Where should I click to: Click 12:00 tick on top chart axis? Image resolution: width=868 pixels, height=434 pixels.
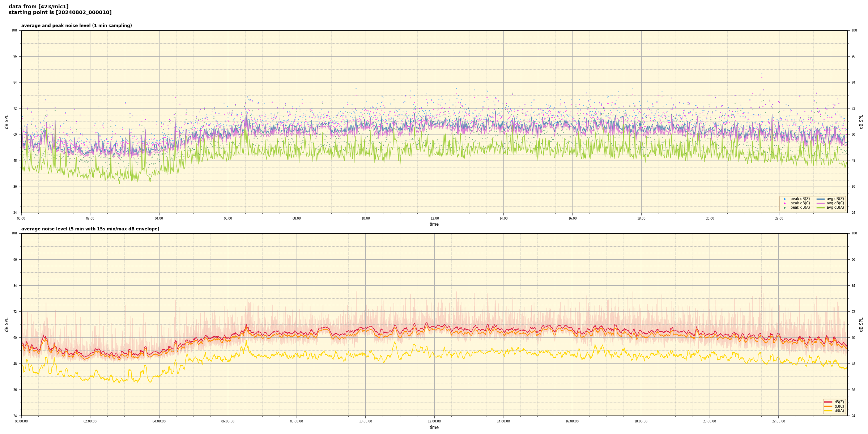pyautogui.click(x=434, y=218)
